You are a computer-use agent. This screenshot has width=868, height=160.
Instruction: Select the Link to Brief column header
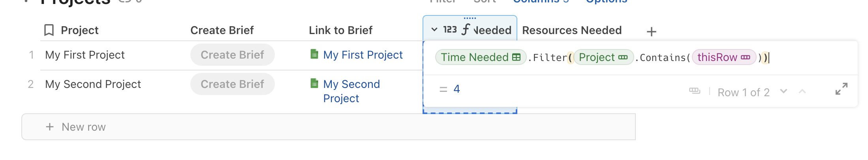pyautogui.click(x=340, y=30)
